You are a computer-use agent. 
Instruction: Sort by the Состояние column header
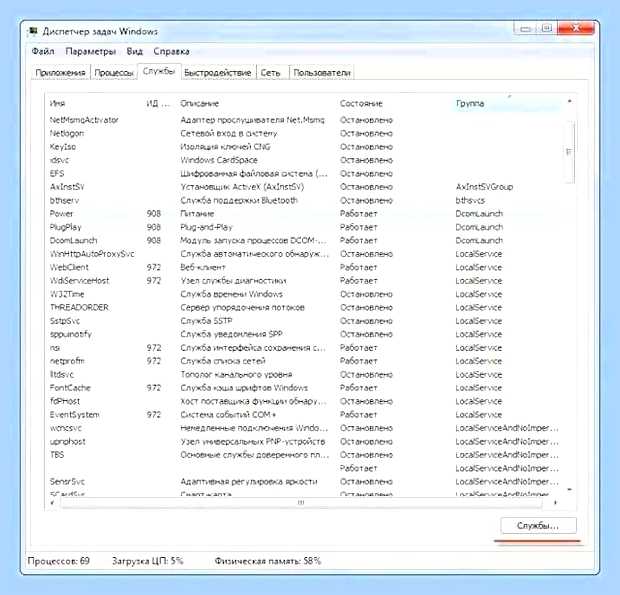coord(393,104)
